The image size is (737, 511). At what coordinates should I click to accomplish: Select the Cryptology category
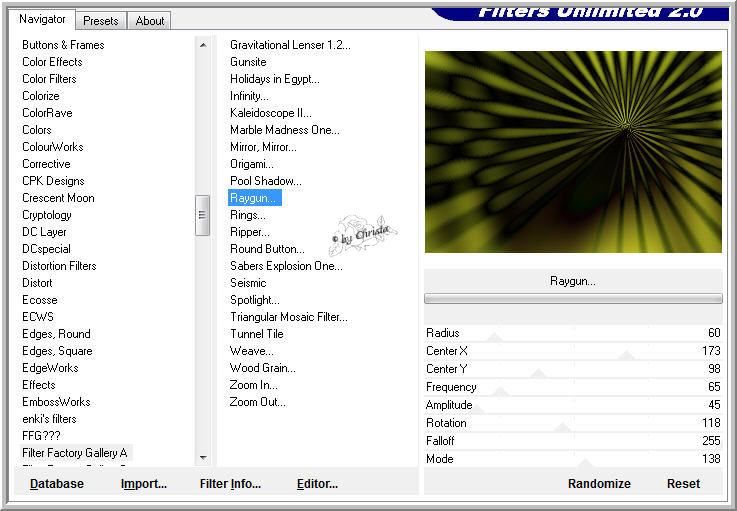click(47, 215)
